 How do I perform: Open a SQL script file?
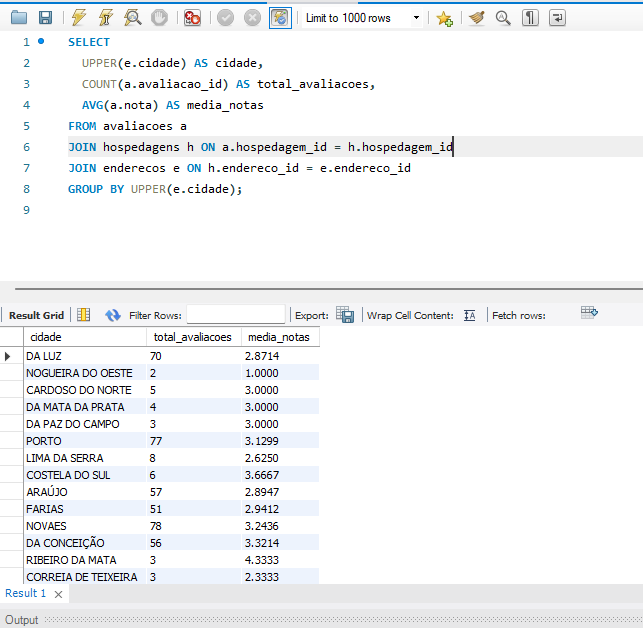point(19,18)
